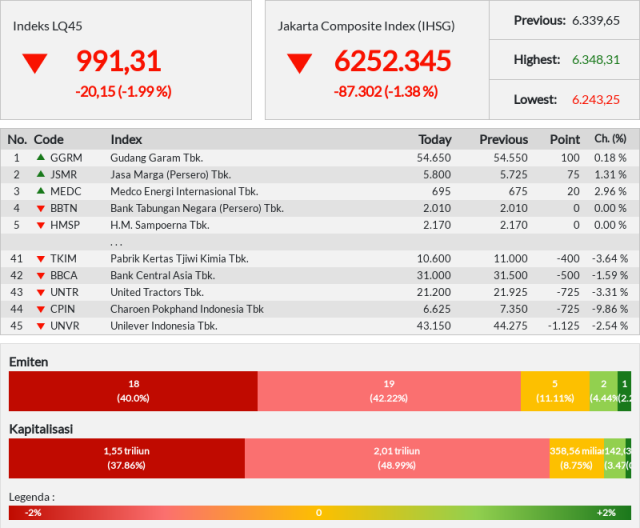The image size is (640, 528).
Task: Click the CPIN stock code
Action: coord(62,309)
